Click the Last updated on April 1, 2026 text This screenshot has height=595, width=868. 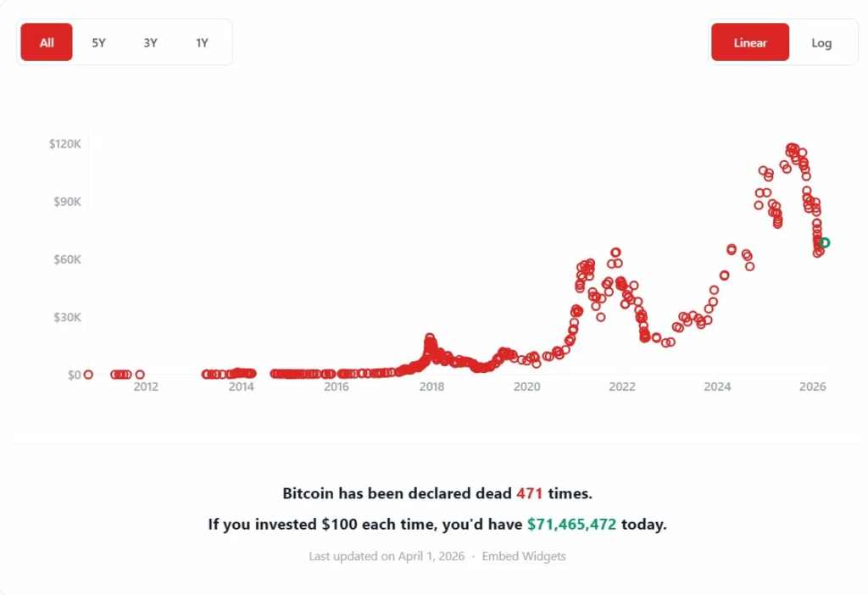[x=384, y=556]
